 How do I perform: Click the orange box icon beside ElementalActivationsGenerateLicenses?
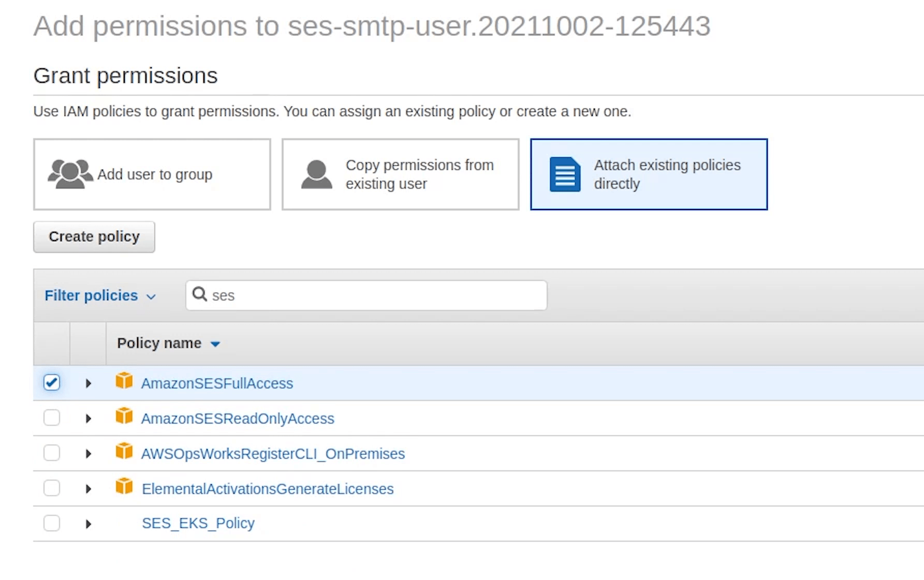tap(124, 487)
